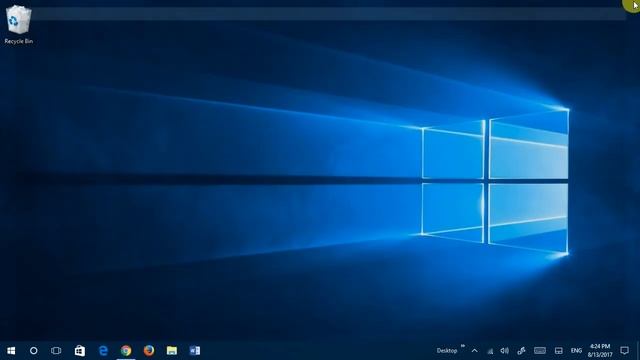Open Task View
The height and width of the screenshot is (360, 640).
[56, 351]
